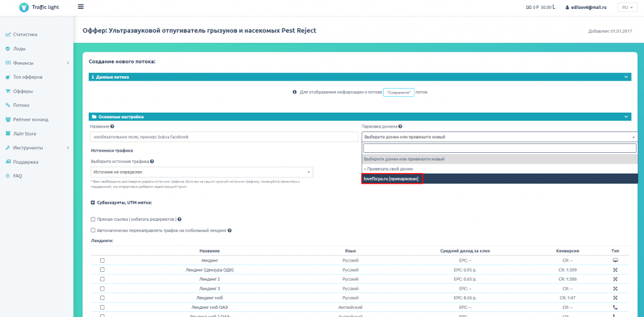Click the Рейтинг команд group icon

pyautogui.click(x=8, y=120)
